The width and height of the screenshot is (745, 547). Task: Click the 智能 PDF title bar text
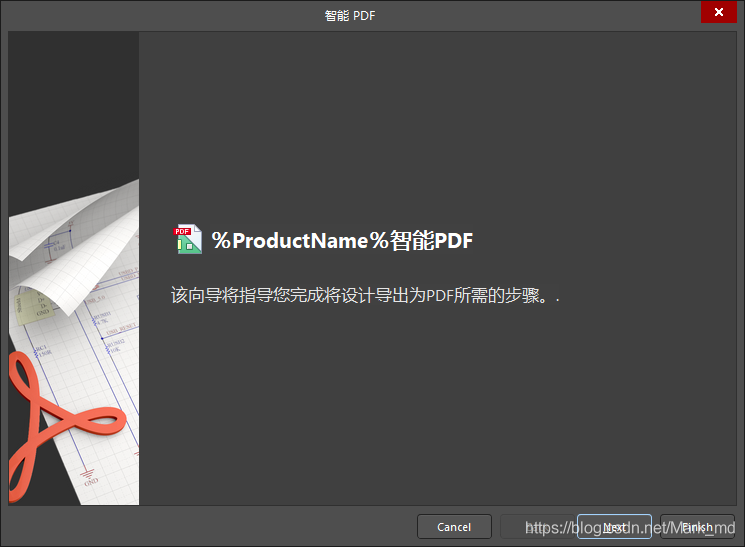[350, 16]
